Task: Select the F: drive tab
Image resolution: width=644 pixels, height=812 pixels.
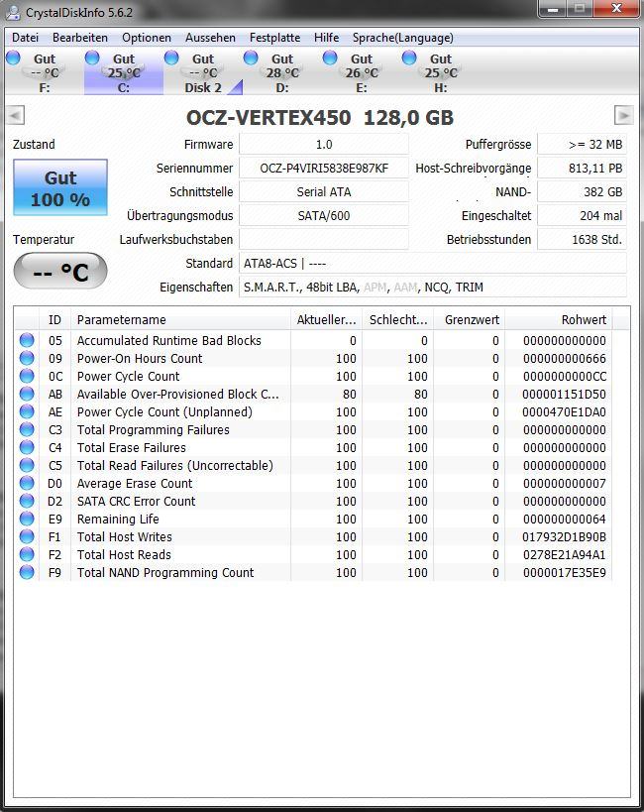Action: (44, 72)
